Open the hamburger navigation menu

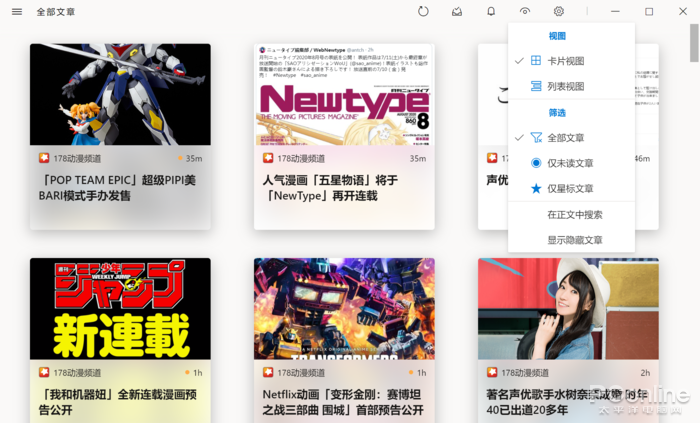click(x=17, y=12)
